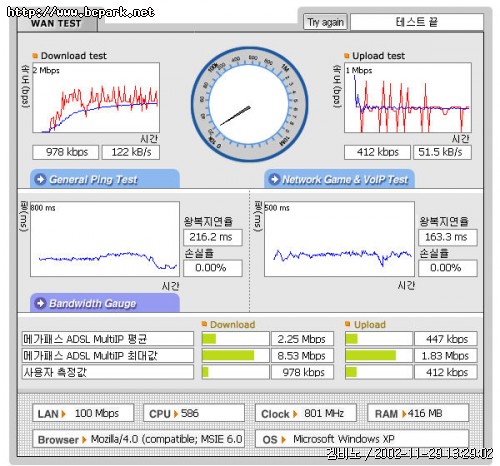Image resolution: width=500 pixels, height=466 pixels.
Task: Click the user download bar for 978 kbps
Action: [235, 372]
